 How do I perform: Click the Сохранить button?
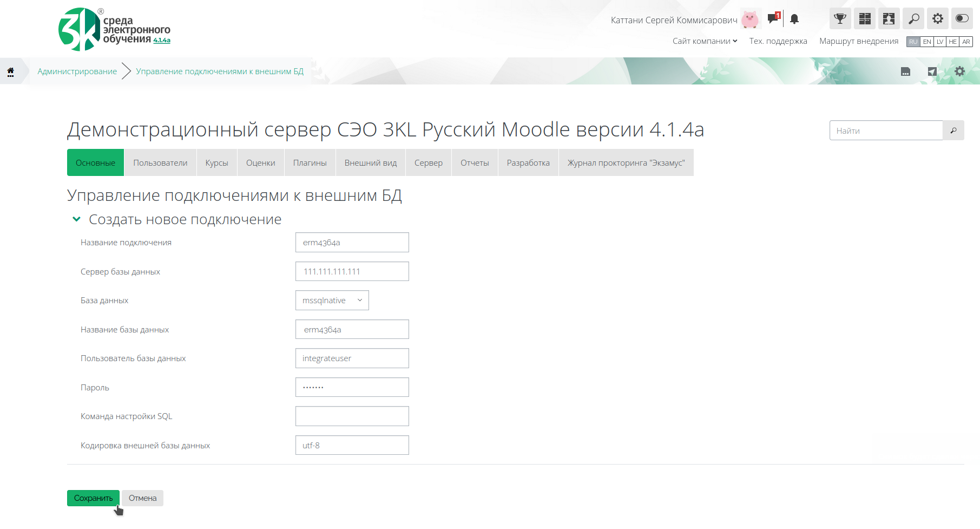(x=93, y=498)
